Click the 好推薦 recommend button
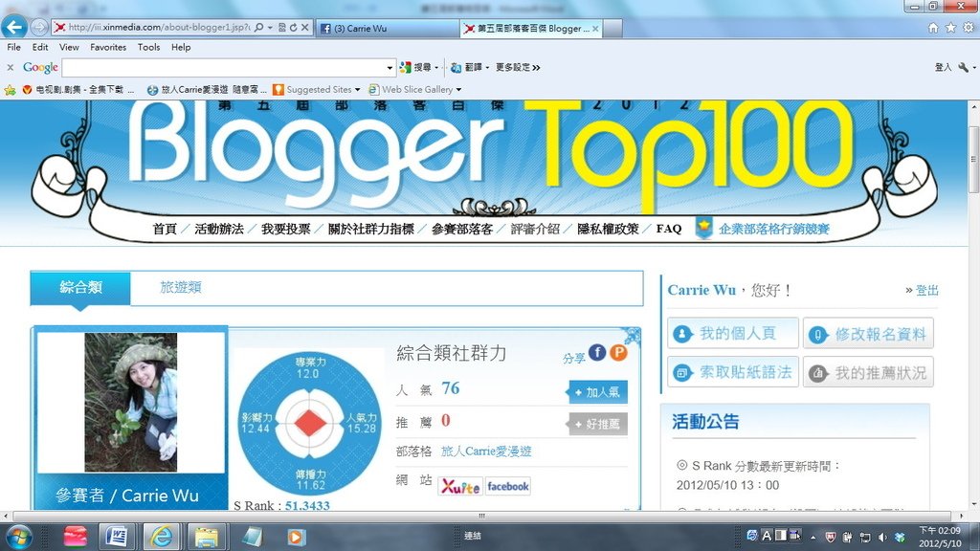Screen dimensions: 980x551 (x=597, y=425)
